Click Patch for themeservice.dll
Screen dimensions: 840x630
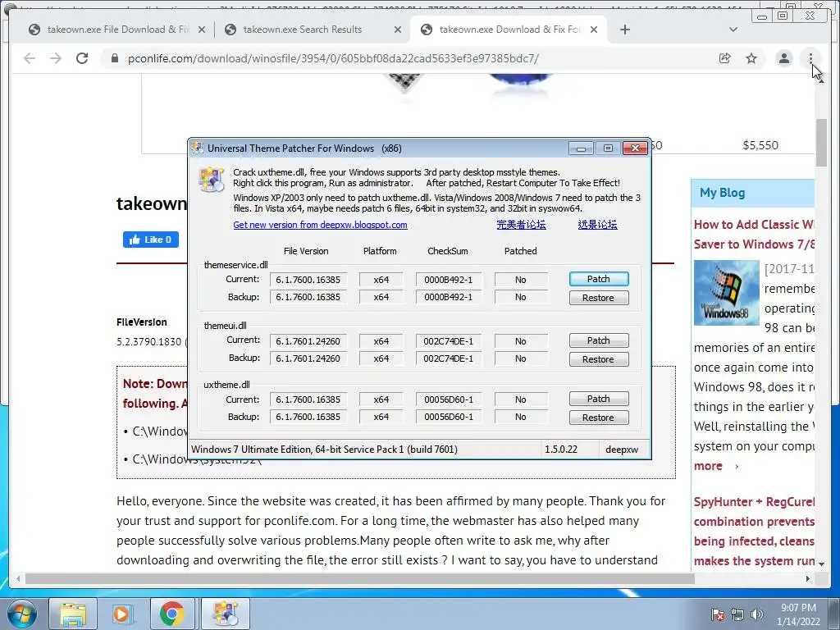[x=598, y=279]
